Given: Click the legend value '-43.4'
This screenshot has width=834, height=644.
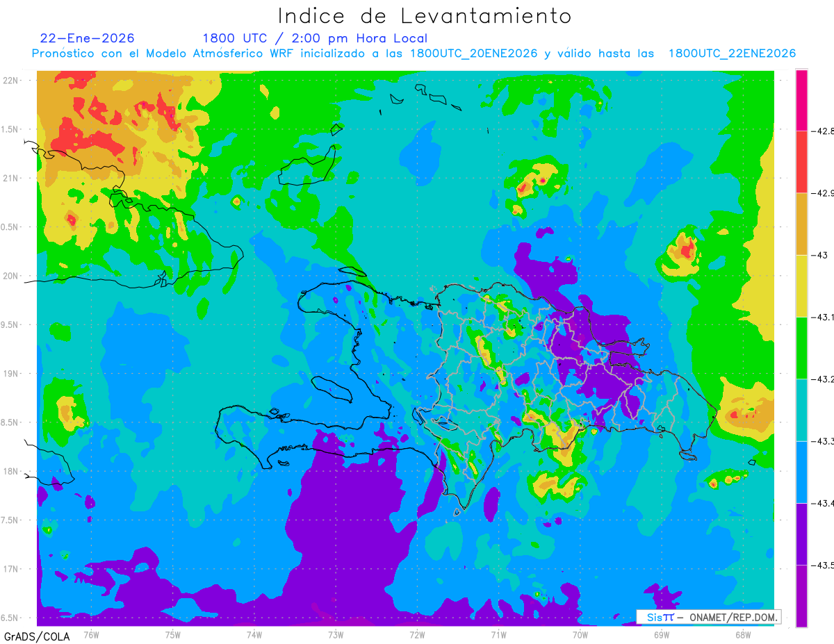Looking at the screenshot, I should point(822,503).
